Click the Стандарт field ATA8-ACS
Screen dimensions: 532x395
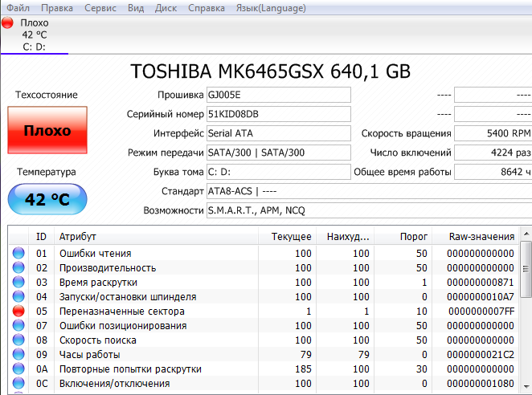[369, 191]
